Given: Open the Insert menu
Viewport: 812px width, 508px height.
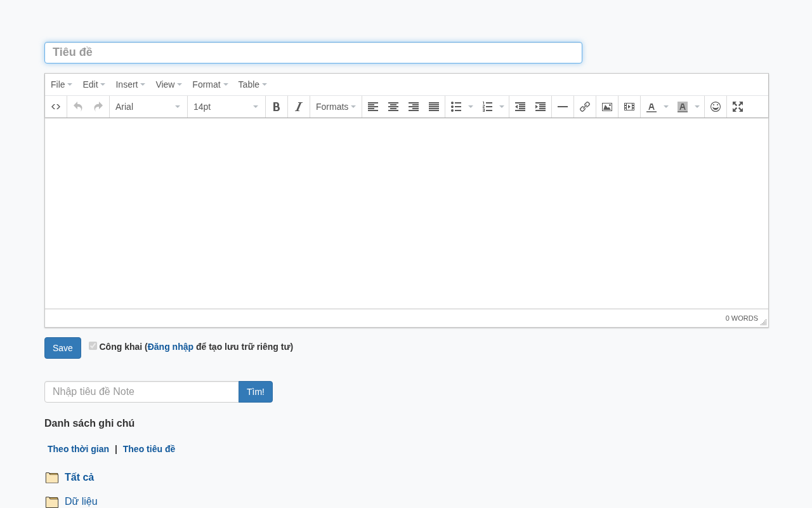Looking at the screenshot, I should 131,84.
